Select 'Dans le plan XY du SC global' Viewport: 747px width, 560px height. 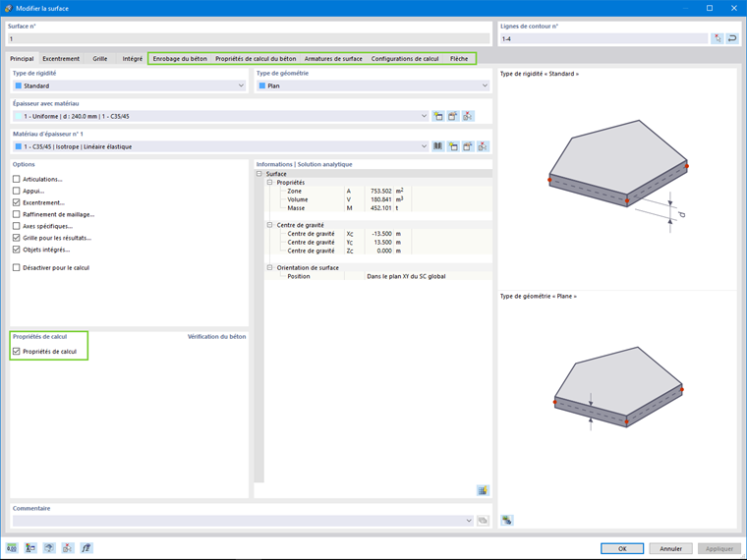coord(406,276)
